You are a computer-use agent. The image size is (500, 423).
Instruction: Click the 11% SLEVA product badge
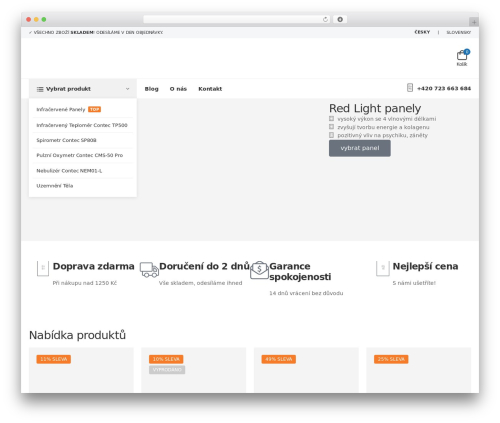tap(54, 359)
